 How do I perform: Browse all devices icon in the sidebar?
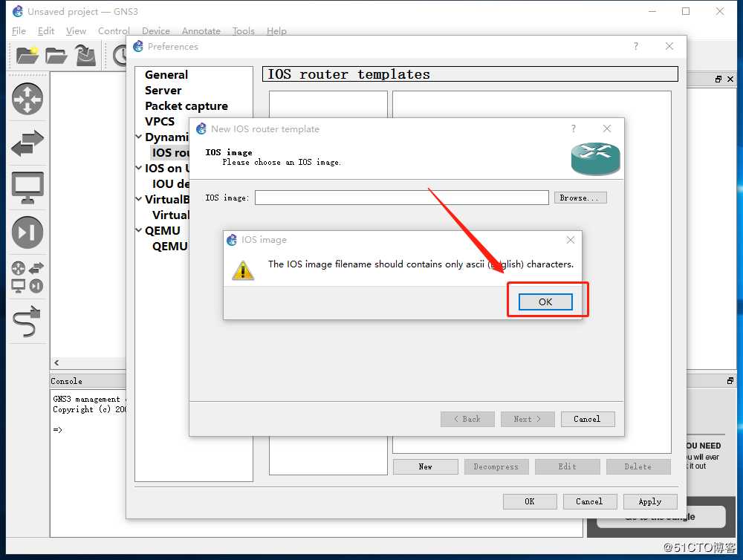pos(27,277)
